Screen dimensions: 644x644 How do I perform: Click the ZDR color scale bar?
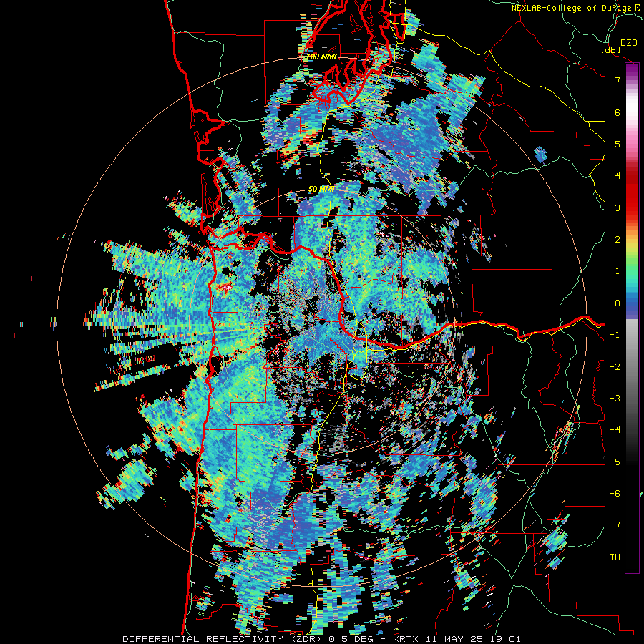click(x=632, y=318)
